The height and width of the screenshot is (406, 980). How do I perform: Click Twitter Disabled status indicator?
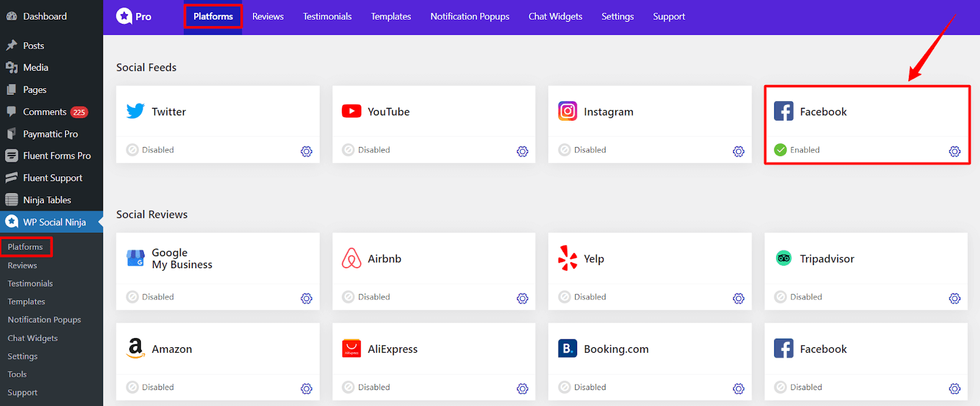150,149
